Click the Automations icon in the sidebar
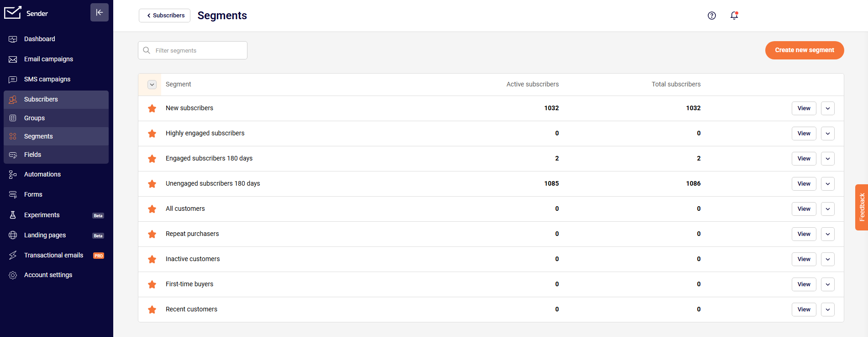Image resolution: width=868 pixels, height=337 pixels. coord(13,175)
